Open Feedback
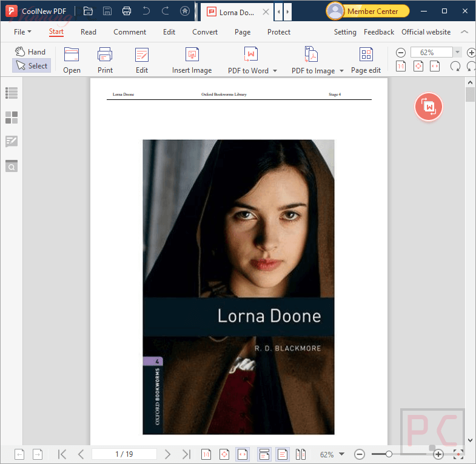The image size is (476, 464). tap(379, 32)
